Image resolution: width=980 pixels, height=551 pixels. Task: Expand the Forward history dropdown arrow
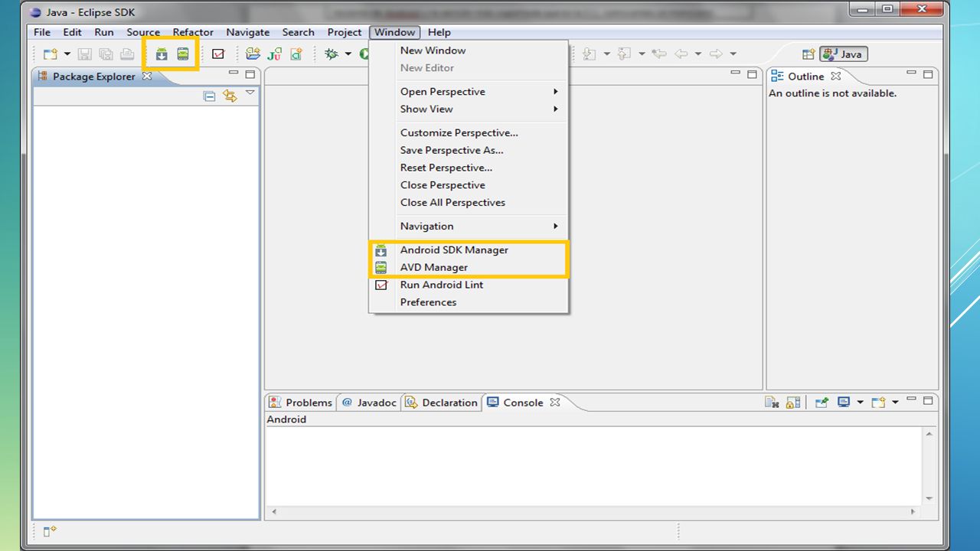point(733,54)
